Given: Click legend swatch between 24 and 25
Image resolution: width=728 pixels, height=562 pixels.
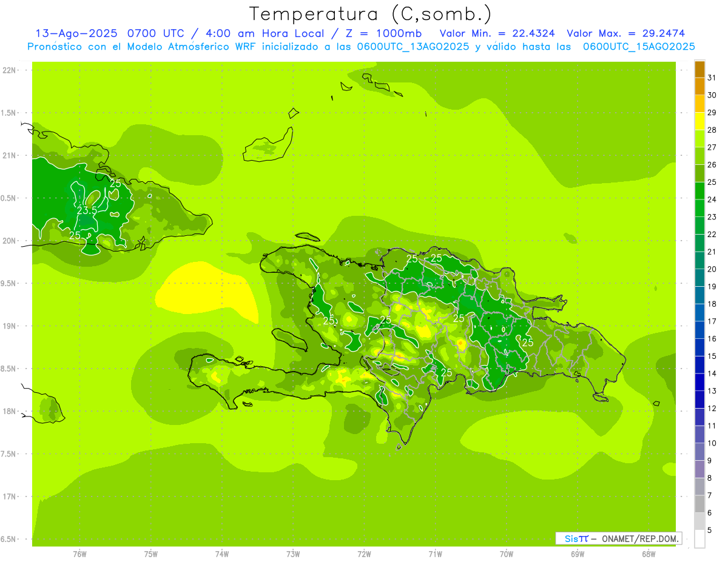Looking at the screenshot, I should click(699, 190).
